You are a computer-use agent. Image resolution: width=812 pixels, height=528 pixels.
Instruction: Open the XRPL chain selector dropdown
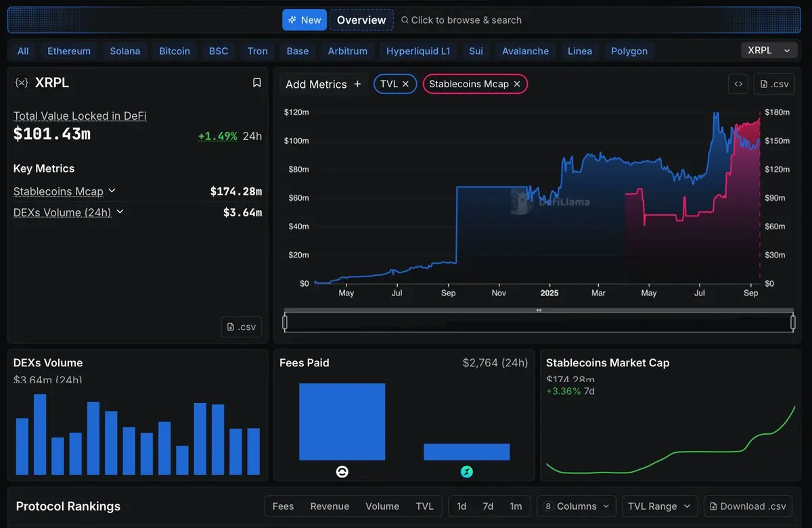[x=769, y=50]
